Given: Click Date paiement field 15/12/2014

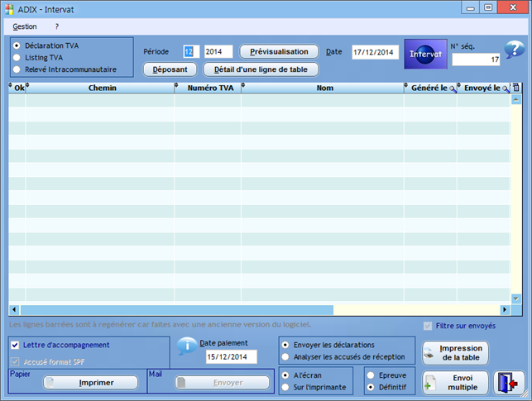Looking at the screenshot, I should 232,356.
